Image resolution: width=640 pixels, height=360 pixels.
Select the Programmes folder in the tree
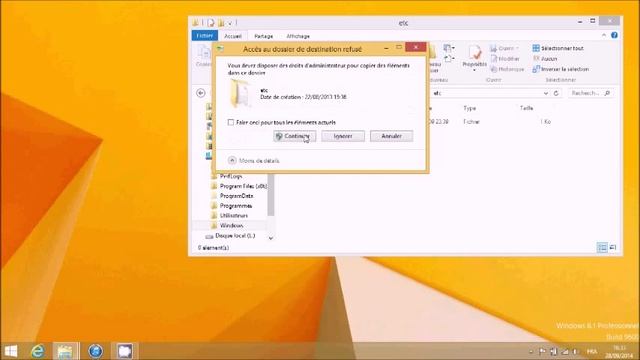tap(236, 206)
